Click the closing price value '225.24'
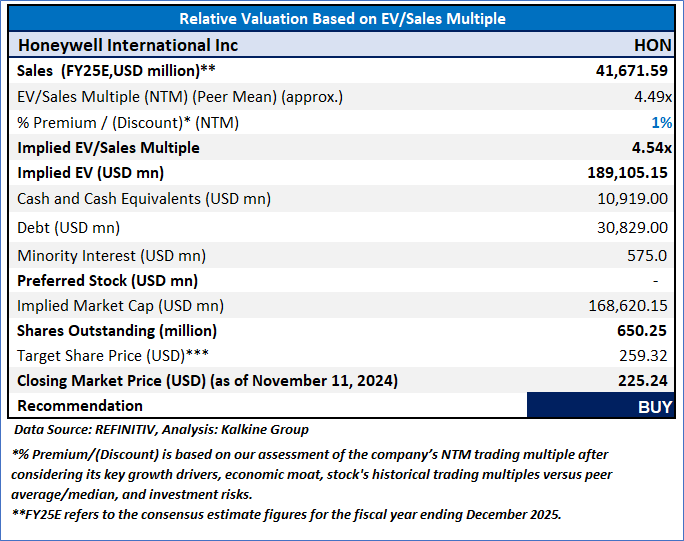This screenshot has height=541, width=684. [643, 381]
